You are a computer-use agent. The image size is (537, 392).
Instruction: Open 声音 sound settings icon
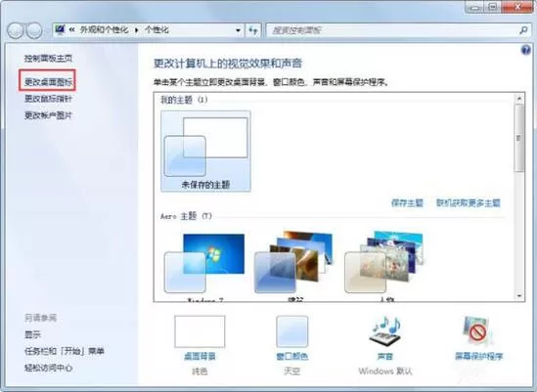385,331
